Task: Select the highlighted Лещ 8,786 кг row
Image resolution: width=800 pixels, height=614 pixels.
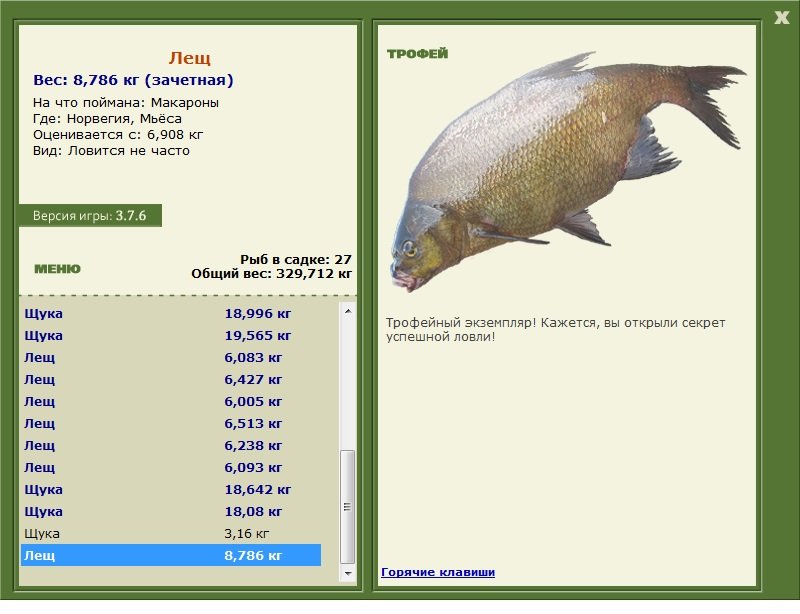Action: click(x=171, y=555)
